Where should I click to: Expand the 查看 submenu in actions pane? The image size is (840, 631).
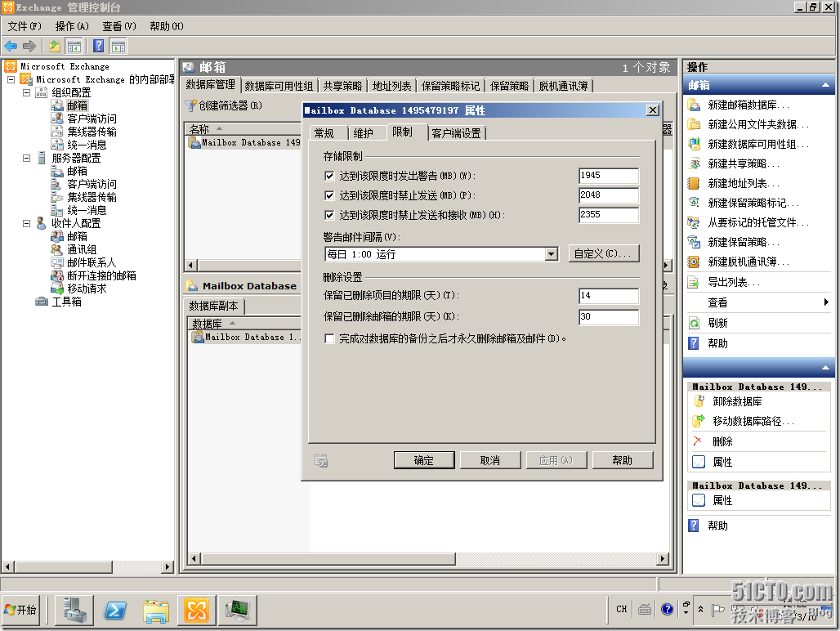tap(719, 302)
